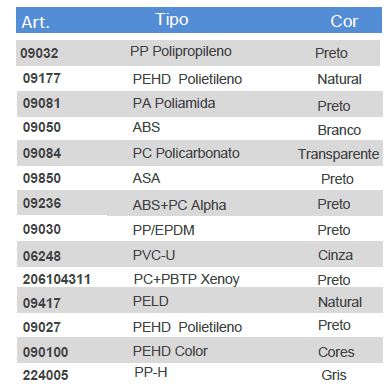Select the PP-H material cell

(151, 372)
